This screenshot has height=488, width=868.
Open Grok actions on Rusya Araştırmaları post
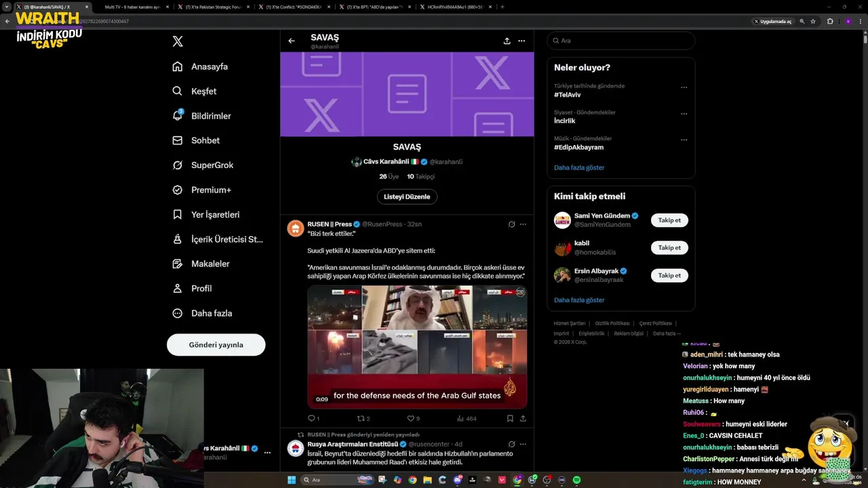pyautogui.click(x=512, y=444)
